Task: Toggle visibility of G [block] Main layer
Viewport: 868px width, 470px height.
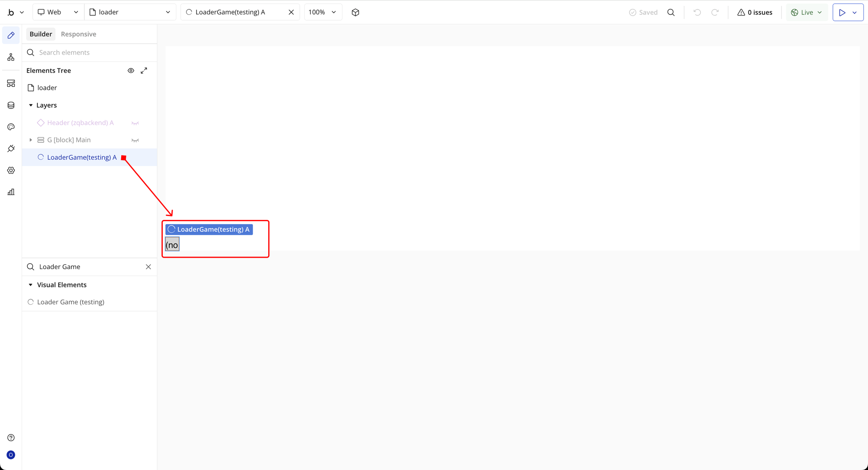Action: tap(135, 140)
